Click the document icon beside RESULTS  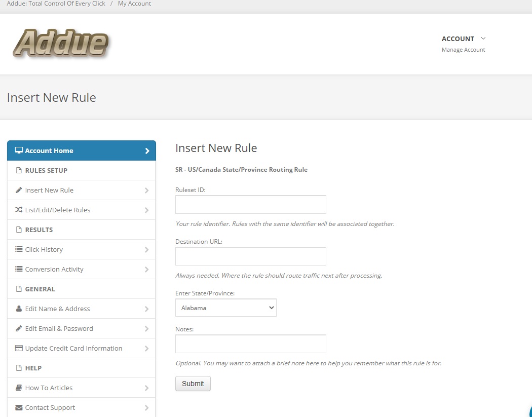click(19, 230)
